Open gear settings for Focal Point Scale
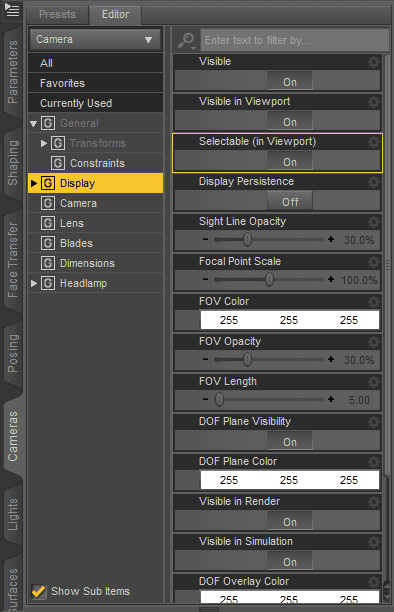The height and width of the screenshot is (612, 394). point(374,262)
